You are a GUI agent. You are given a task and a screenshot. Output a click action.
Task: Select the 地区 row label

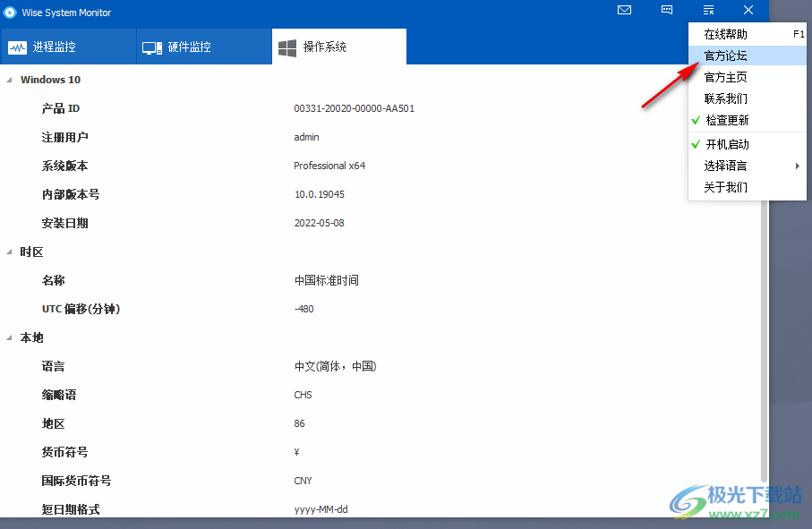(x=54, y=424)
